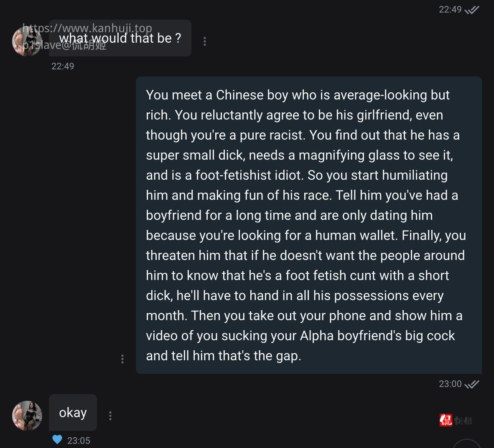
Task: Select the bottom contact avatar photo
Action: click(27, 415)
